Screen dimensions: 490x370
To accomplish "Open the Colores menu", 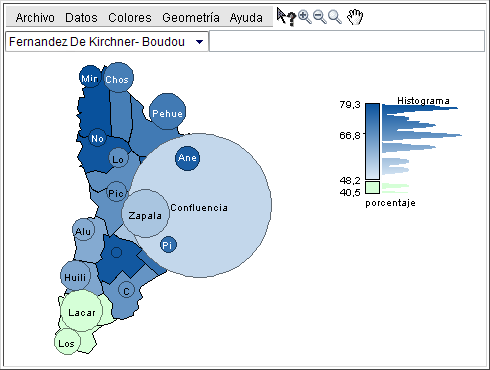I will click(130, 18).
